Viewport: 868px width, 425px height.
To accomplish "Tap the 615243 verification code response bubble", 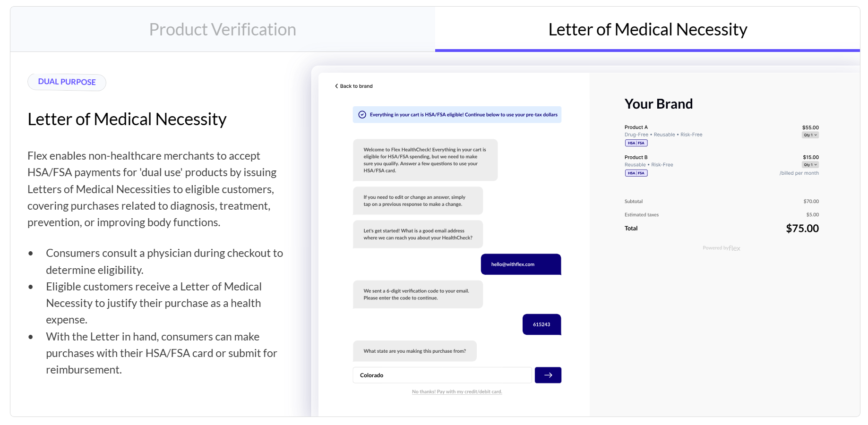I will tap(541, 324).
